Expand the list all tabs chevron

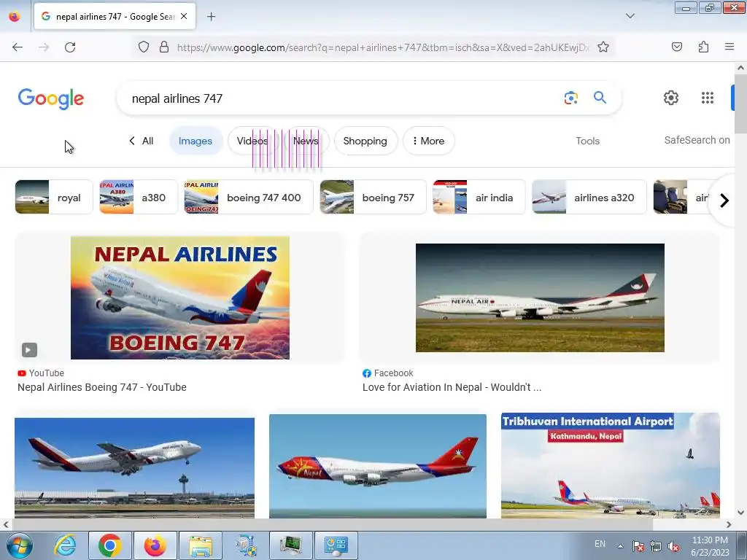(630, 16)
